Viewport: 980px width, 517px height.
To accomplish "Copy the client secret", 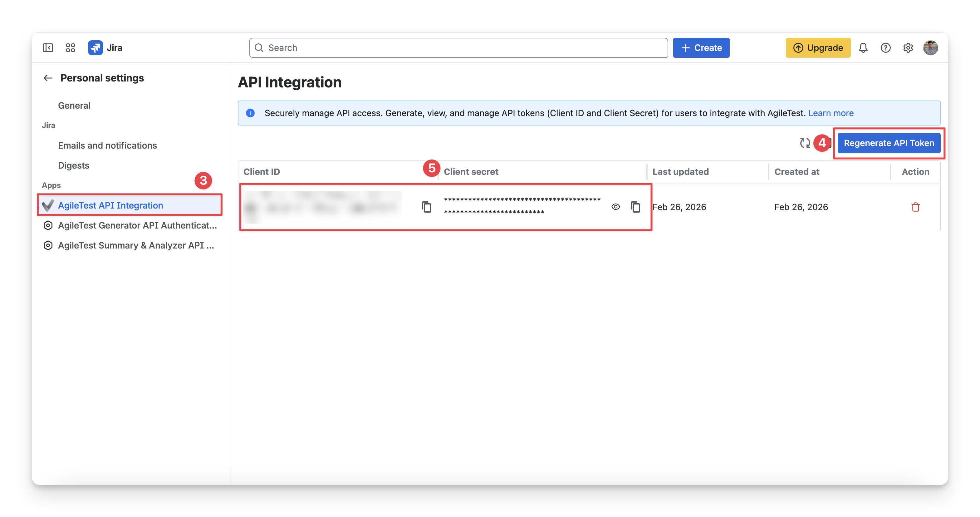I will pyautogui.click(x=635, y=207).
